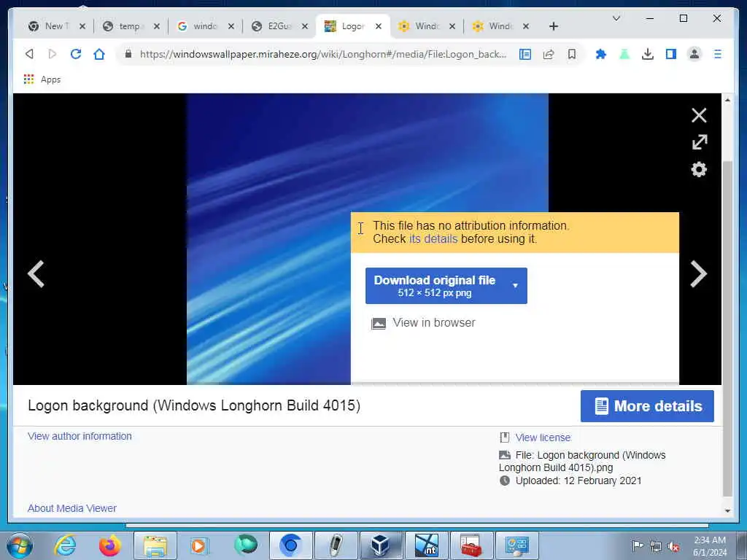The height and width of the screenshot is (560, 747).
Task: Open the 'its details' link
Action: pyautogui.click(x=433, y=239)
